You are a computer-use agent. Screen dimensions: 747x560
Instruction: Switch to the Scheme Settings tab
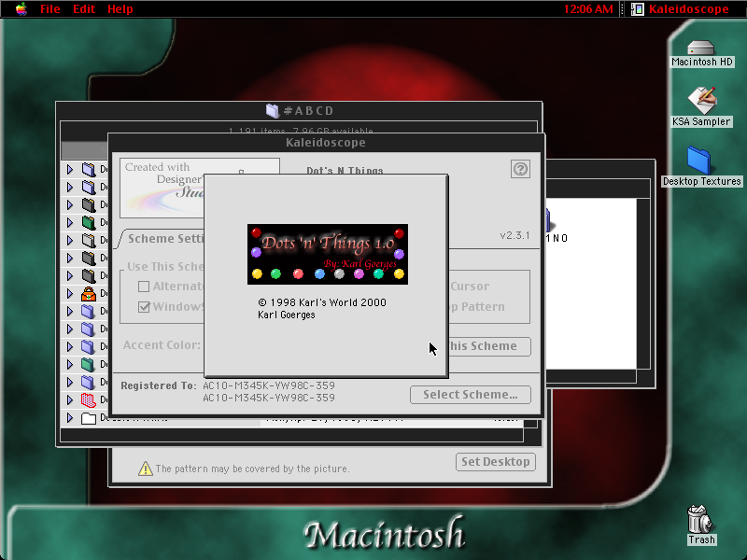tap(164, 239)
